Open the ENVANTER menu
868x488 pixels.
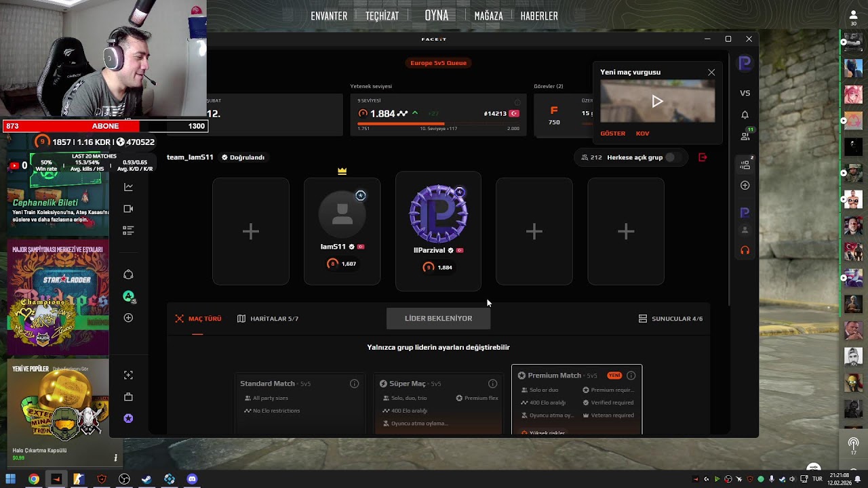pyautogui.click(x=329, y=16)
